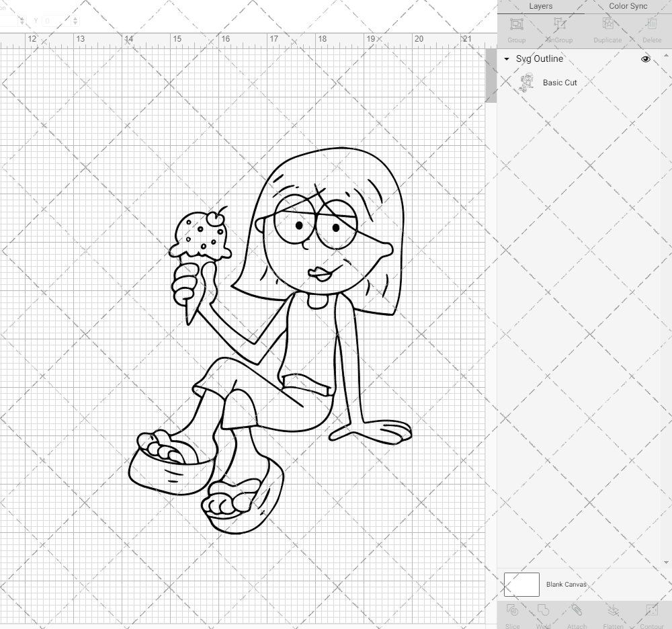
Task: Collapse the Svg Outline layer group
Action: tap(507, 59)
